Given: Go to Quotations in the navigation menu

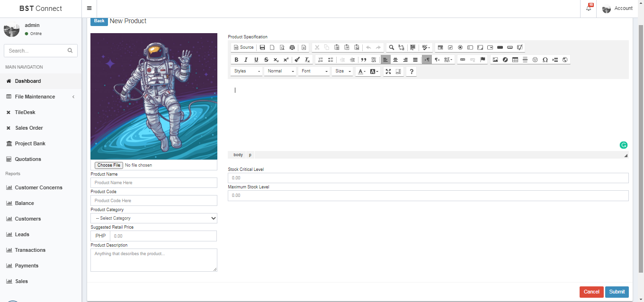Looking at the screenshot, I should [x=28, y=159].
